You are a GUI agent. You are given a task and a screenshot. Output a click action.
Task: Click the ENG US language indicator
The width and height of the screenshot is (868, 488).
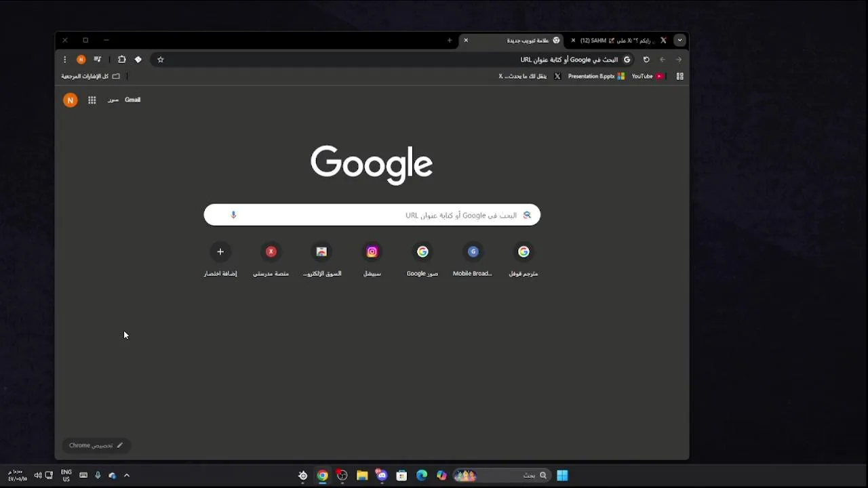[66, 476]
